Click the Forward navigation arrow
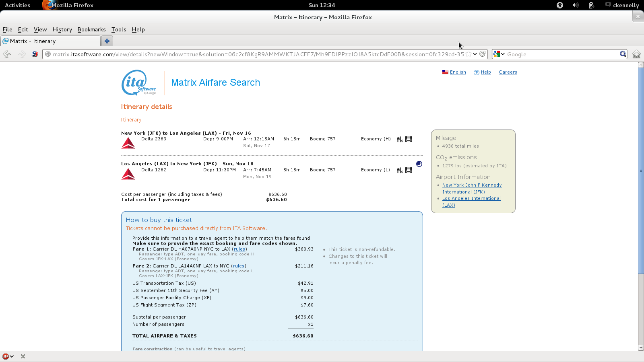Screen dimensions: 644x362 point(22,54)
